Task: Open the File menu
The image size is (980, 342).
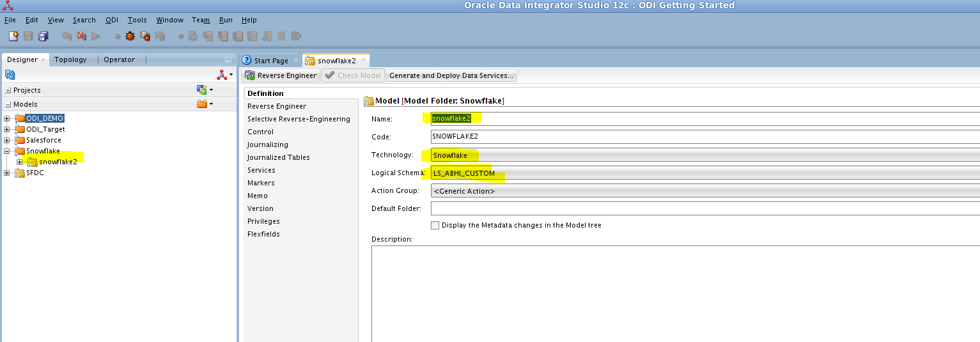Action: coord(10,20)
